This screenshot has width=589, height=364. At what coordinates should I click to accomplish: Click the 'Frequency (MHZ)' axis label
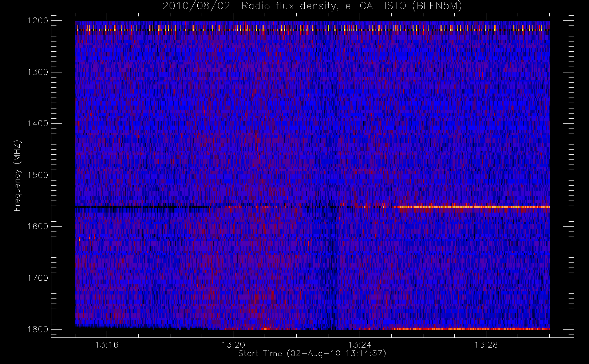tap(17, 175)
